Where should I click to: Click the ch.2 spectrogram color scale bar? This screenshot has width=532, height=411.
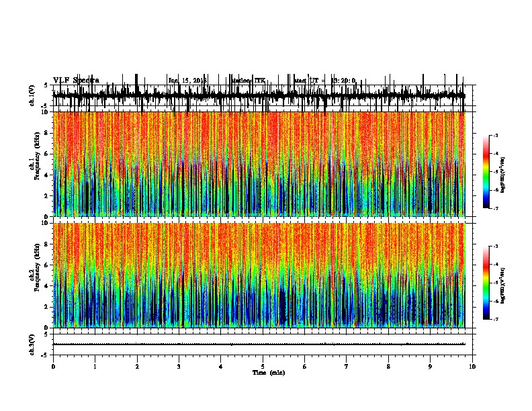[x=486, y=283]
